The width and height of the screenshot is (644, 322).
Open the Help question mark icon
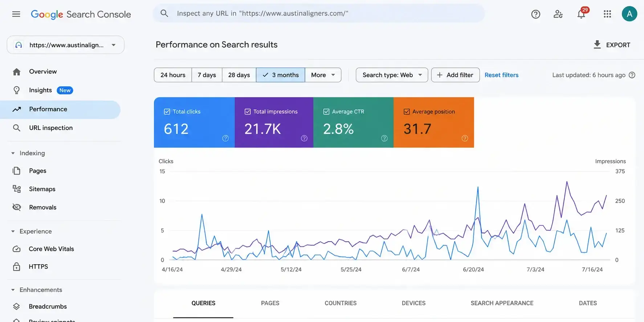tap(535, 14)
